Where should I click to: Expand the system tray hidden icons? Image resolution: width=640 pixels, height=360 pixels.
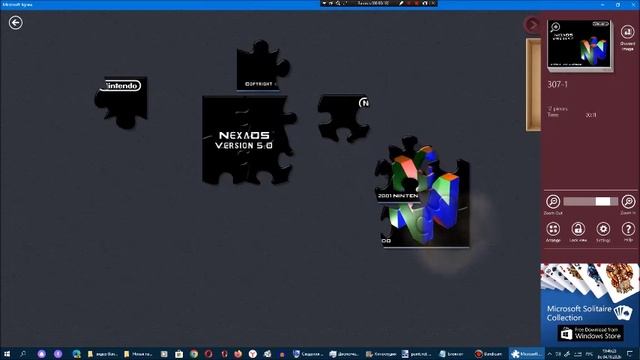pyautogui.click(x=549, y=354)
